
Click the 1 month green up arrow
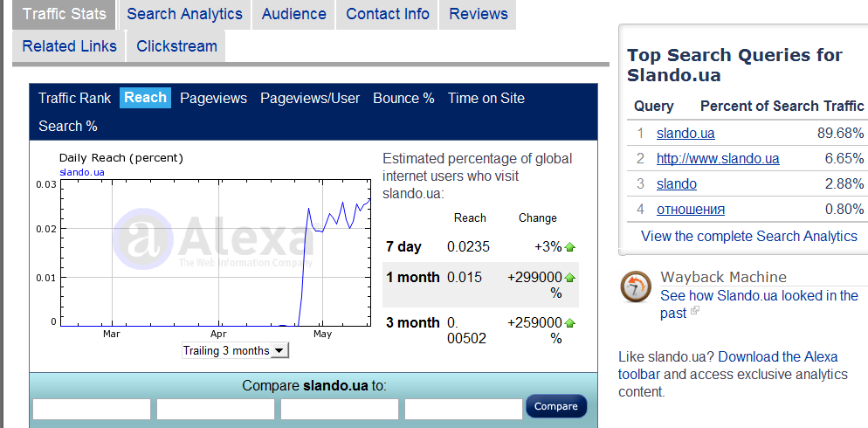(570, 278)
